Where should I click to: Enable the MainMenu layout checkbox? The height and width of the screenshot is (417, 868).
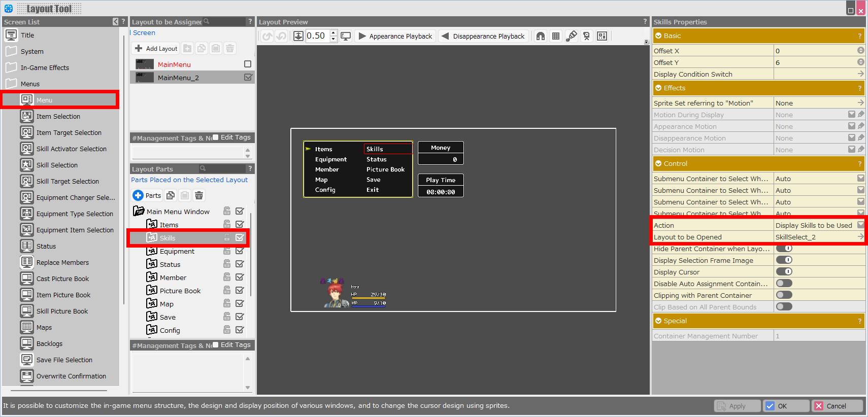(248, 64)
